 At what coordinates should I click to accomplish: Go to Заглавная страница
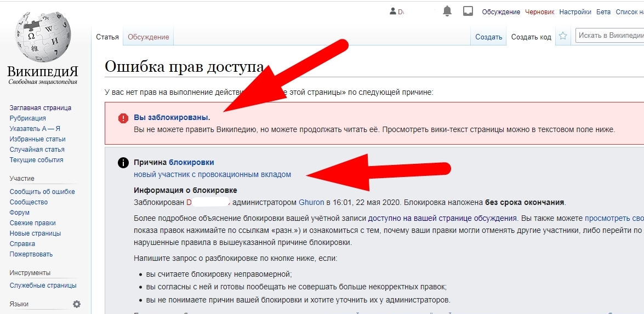click(40, 108)
